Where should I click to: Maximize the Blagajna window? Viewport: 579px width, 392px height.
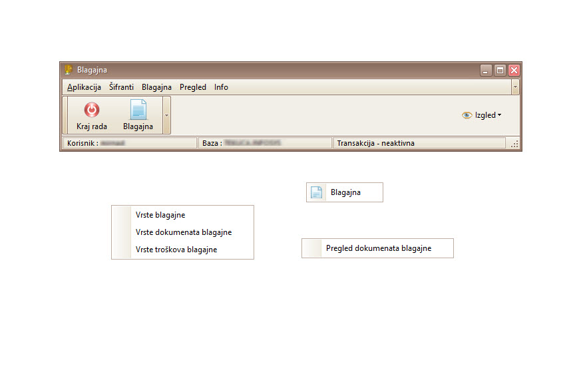(x=500, y=70)
